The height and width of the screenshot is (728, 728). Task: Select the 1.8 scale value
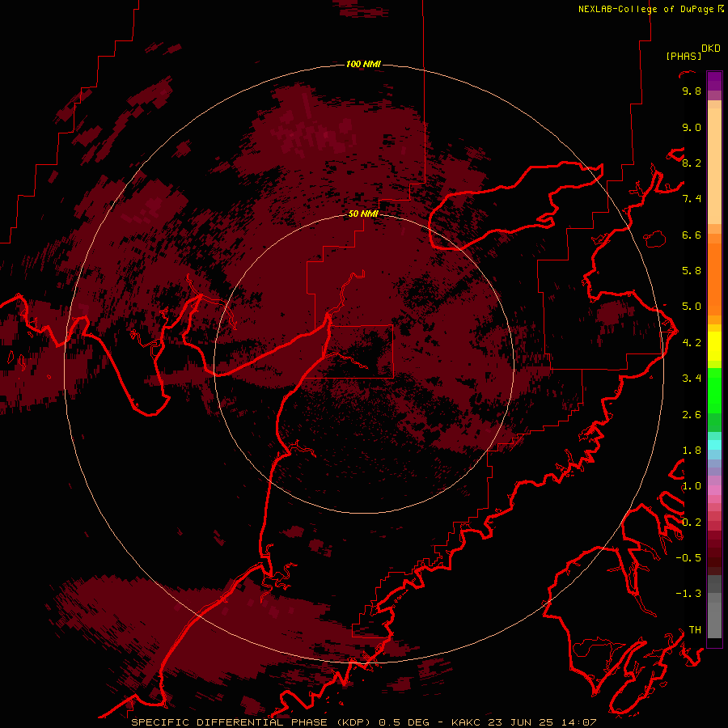(x=692, y=451)
